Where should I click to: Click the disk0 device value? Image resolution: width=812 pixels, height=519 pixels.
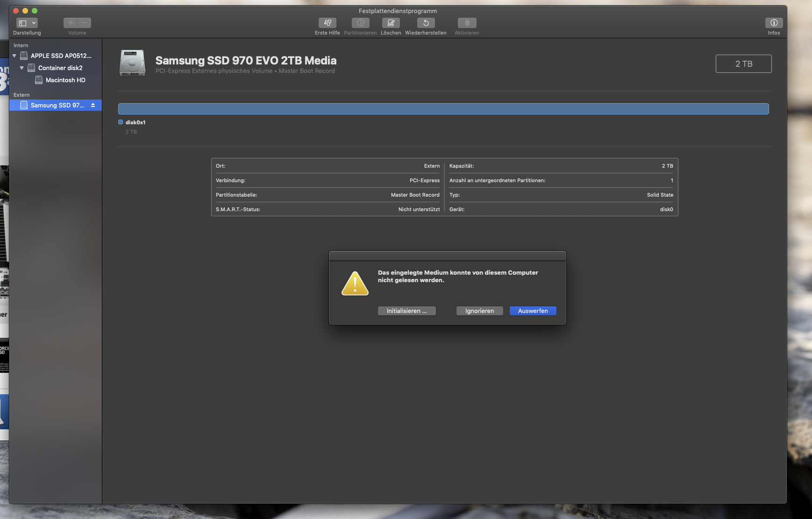[x=666, y=209]
